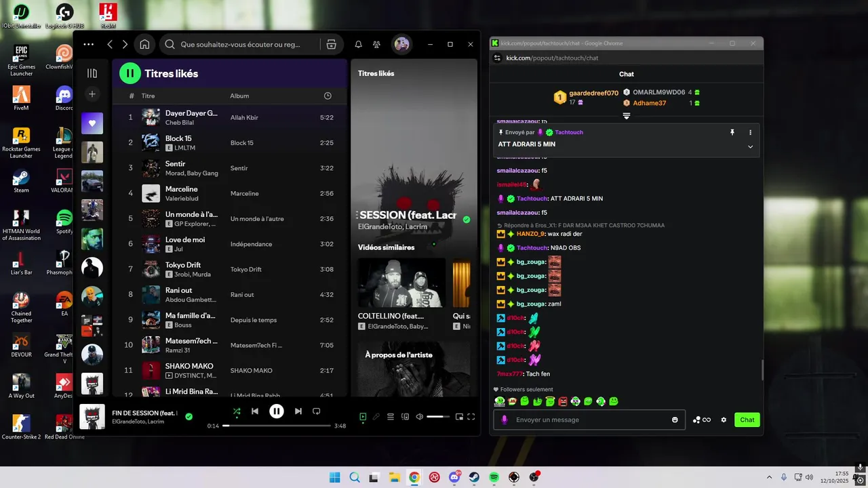Image resolution: width=868 pixels, height=488 pixels.
Task: Open the Spotify three-dots main menu
Action: [x=89, y=44]
